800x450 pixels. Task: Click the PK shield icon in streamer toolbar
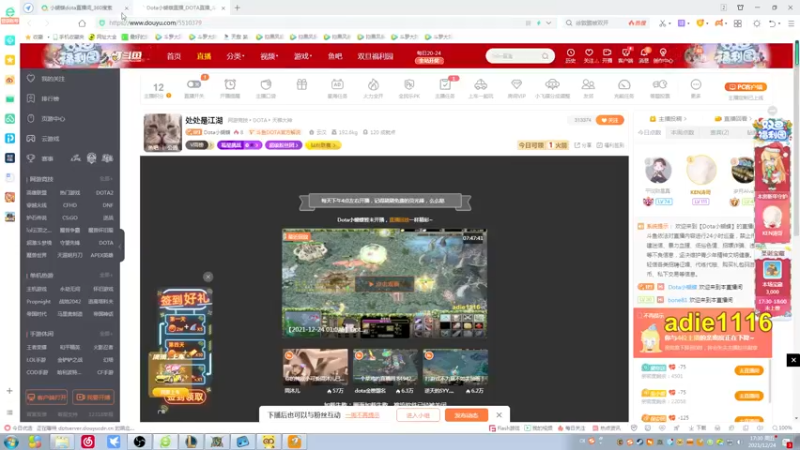pyautogui.click(x=409, y=85)
